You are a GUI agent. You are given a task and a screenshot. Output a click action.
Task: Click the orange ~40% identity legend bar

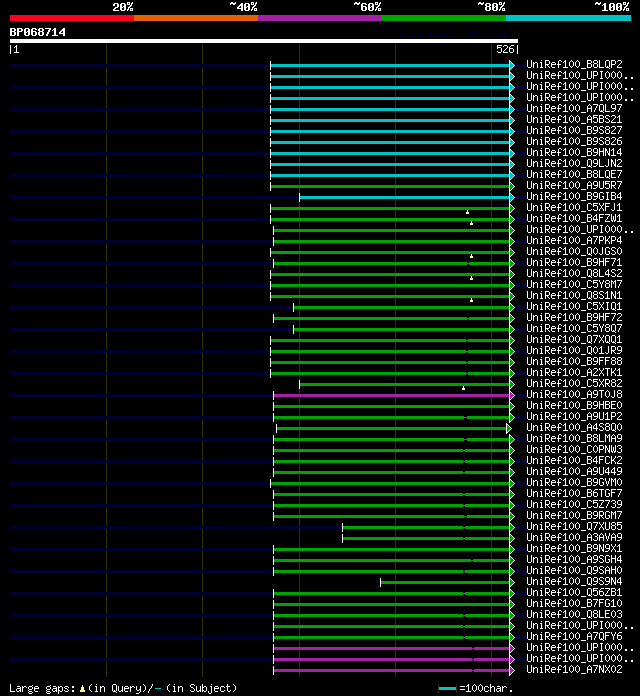pyautogui.click(x=196, y=18)
